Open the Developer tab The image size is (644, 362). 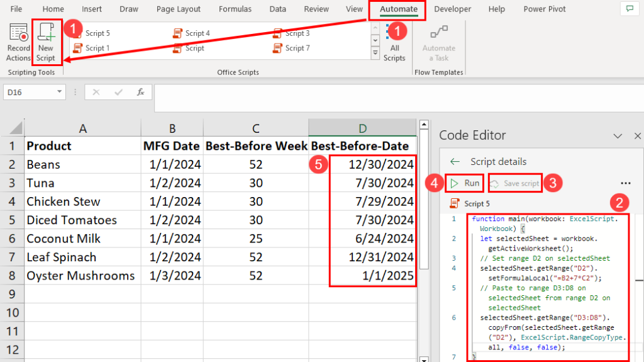coord(452,9)
